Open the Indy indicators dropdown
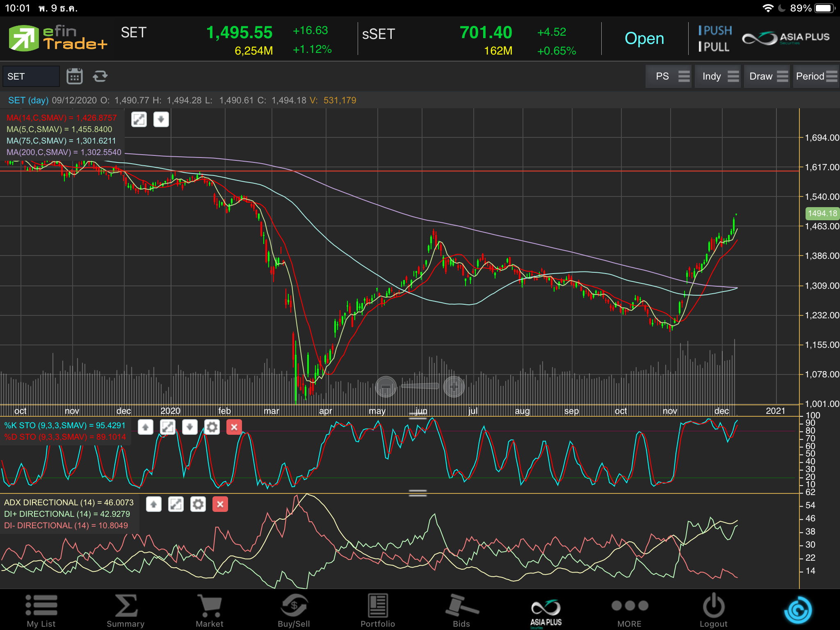The height and width of the screenshot is (630, 840). point(717,76)
